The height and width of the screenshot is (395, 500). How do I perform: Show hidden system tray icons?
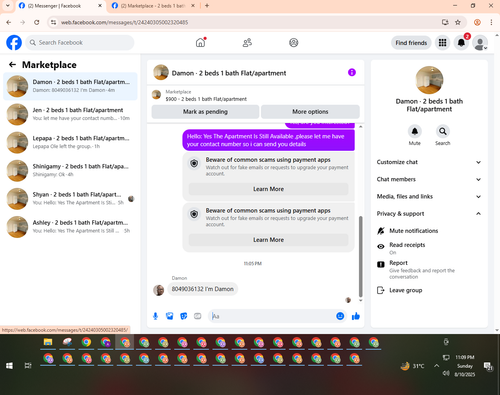[x=436, y=366]
